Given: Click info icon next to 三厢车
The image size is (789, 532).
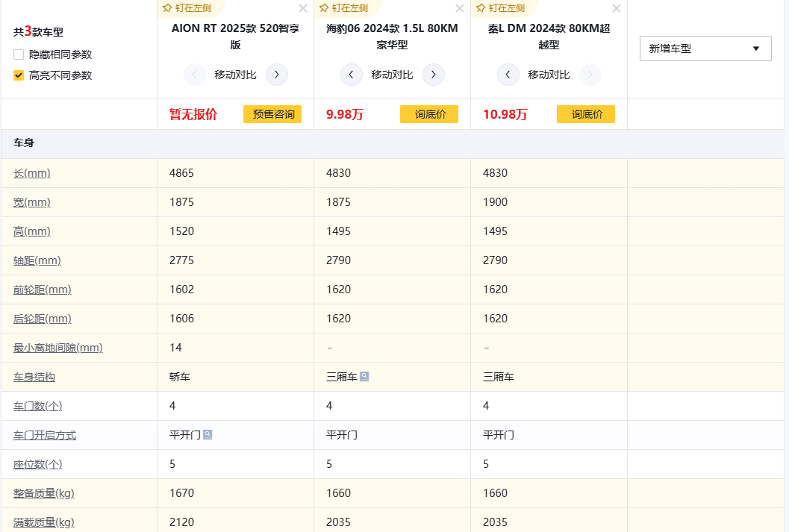Looking at the screenshot, I should [x=364, y=376].
